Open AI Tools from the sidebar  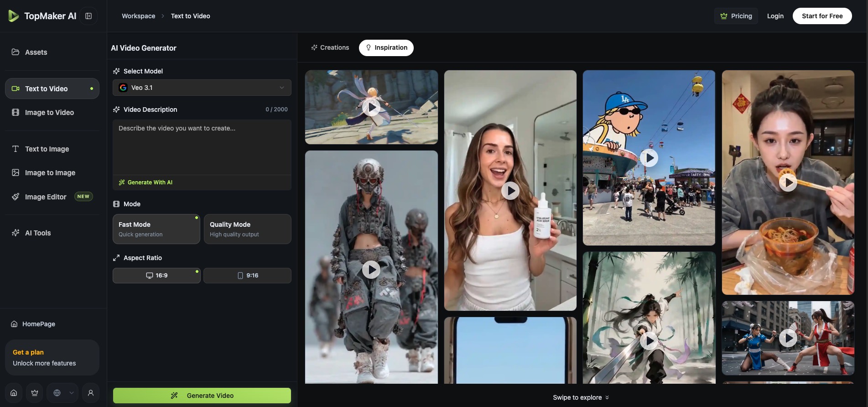(38, 233)
